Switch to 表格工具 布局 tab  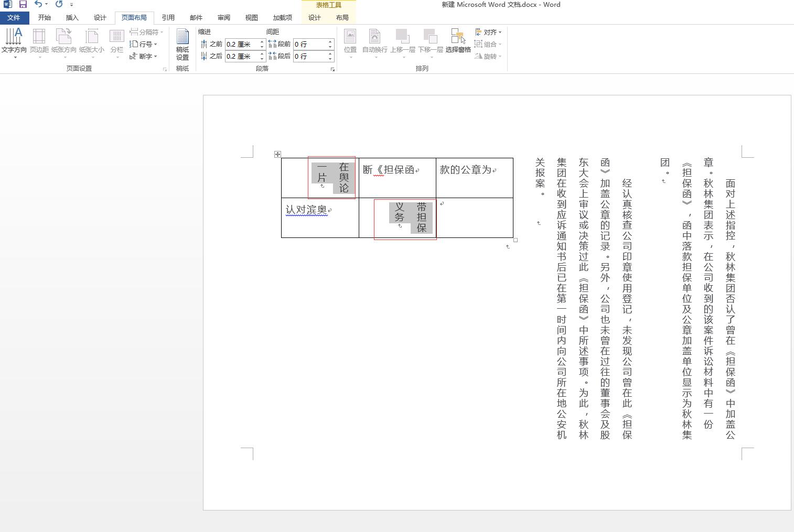(342, 17)
